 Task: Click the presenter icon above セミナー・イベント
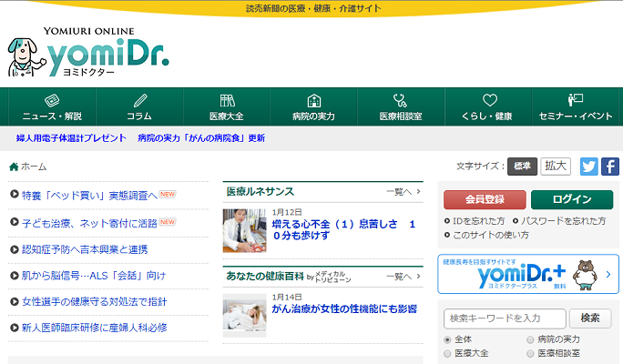[576, 100]
